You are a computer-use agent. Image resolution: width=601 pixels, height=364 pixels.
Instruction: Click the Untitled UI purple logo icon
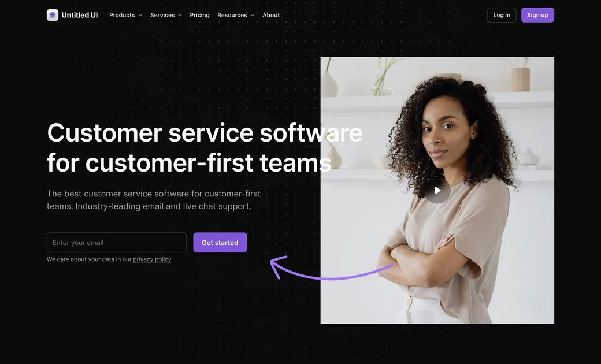click(x=53, y=15)
